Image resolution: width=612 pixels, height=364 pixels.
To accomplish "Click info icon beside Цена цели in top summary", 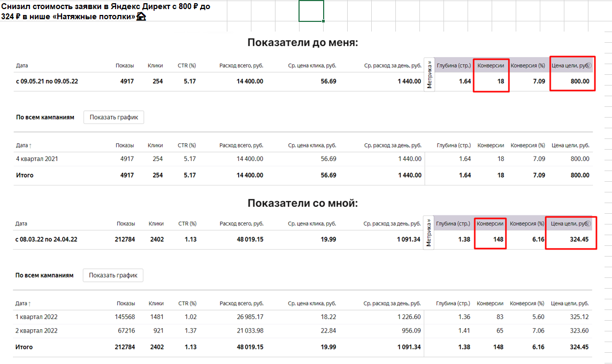I will 588,66.
